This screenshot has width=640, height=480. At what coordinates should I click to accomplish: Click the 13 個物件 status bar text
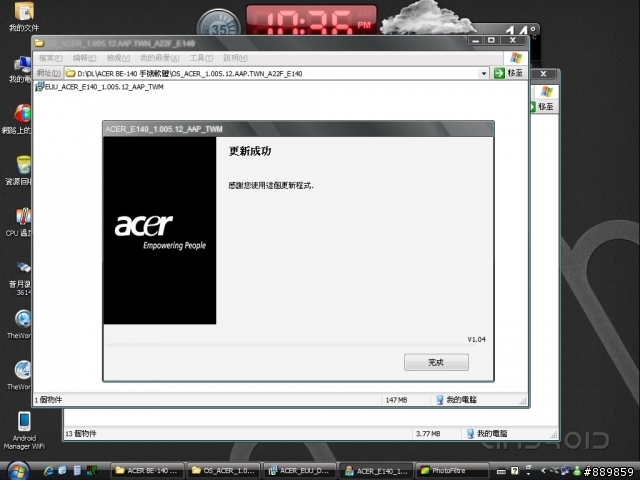point(81,433)
